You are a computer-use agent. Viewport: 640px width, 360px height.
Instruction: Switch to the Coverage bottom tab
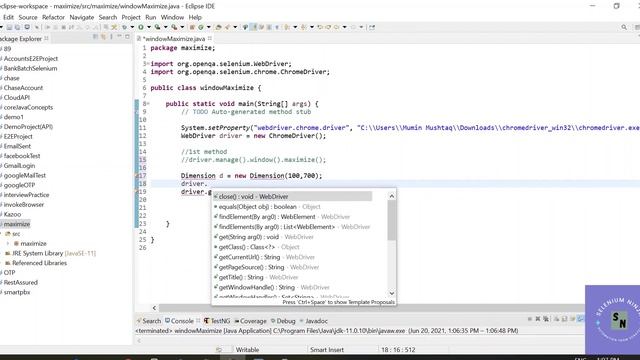250,321
